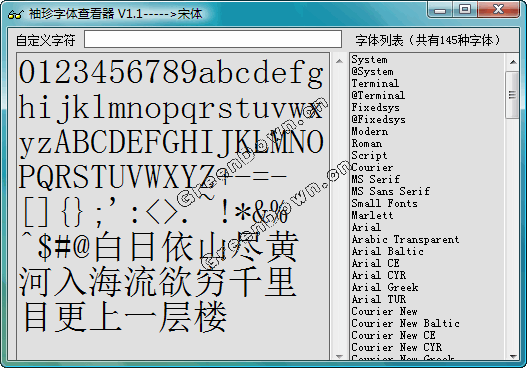Pick the plain Courier New entry
Screen dimensions: 527x368
(x=384, y=311)
